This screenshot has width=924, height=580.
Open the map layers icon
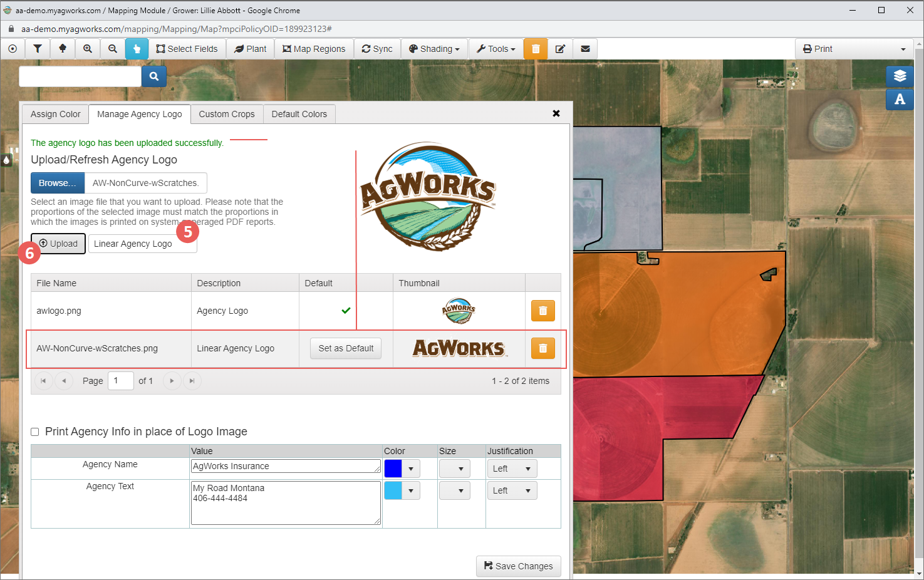[x=900, y=76]
